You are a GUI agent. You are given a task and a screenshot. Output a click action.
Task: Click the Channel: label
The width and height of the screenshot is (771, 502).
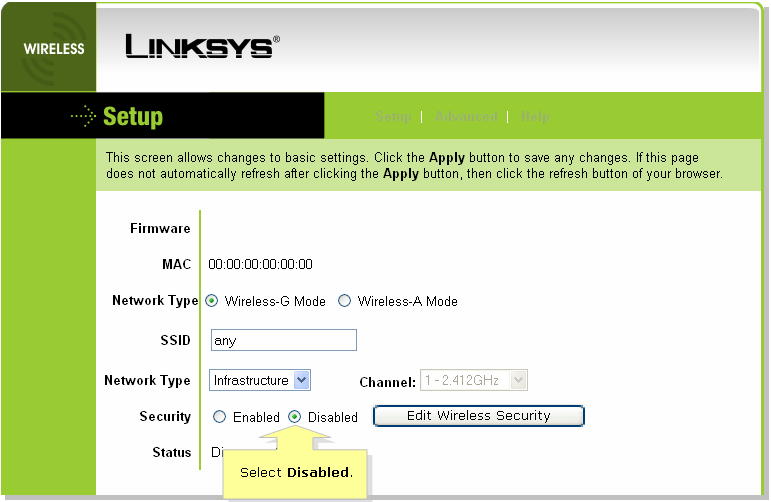(387, 383)
